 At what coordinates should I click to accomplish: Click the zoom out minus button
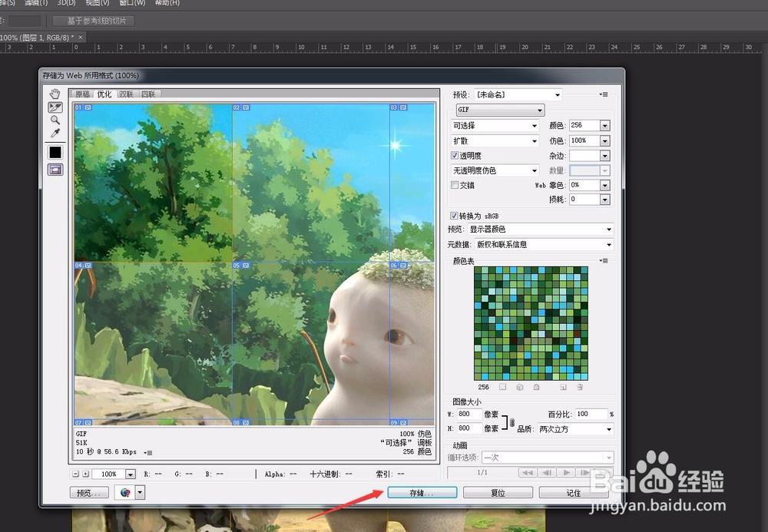point(75,474)
